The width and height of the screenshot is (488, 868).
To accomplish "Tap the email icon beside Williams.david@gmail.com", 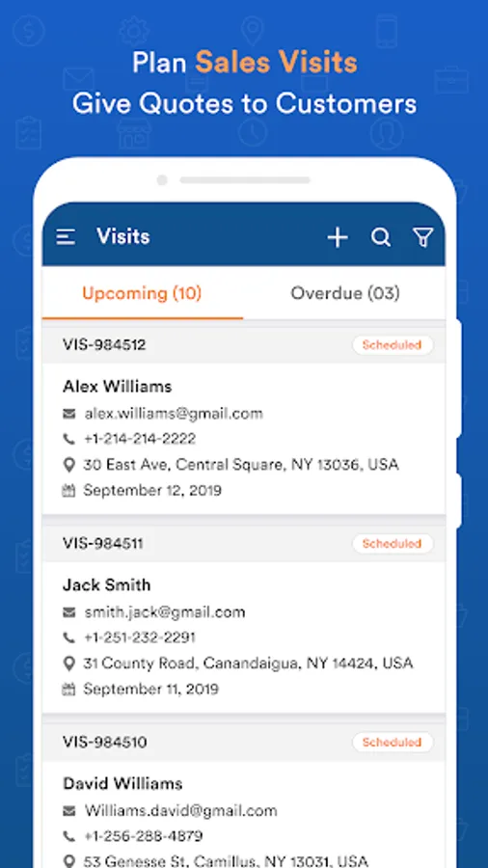I will pos(69,811).
